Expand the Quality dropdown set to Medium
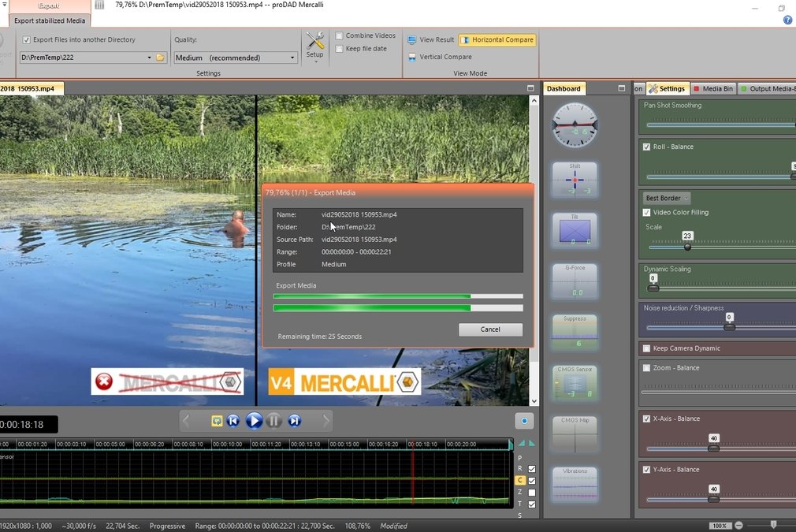The height and width of the screenshot is (532, 796). point(292,58)
